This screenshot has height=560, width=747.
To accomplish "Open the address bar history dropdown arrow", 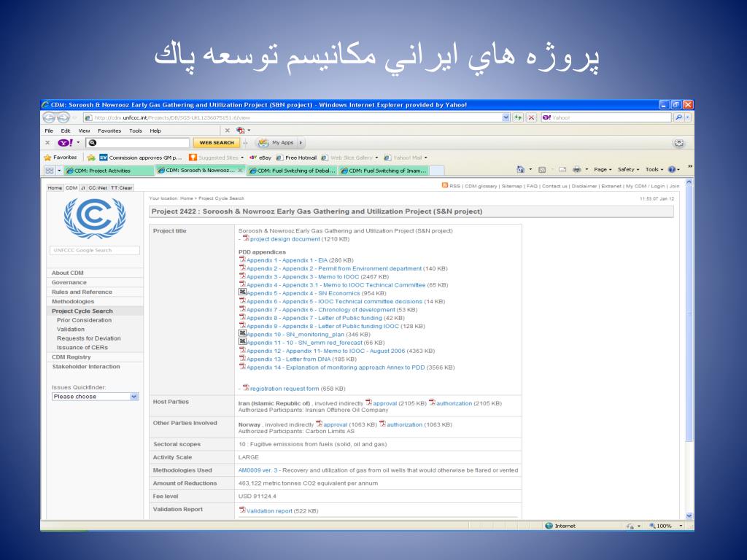I will click(506, 117).
